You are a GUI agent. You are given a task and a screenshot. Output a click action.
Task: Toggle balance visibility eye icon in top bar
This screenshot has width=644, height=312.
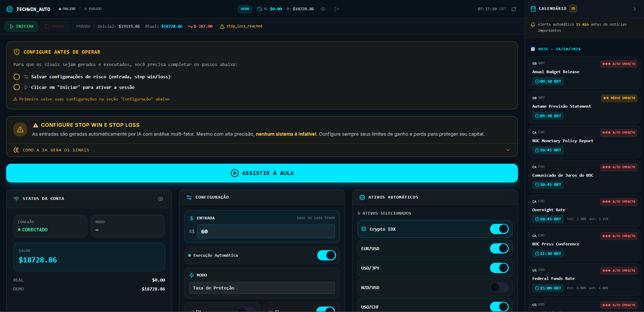coord(323,9)
